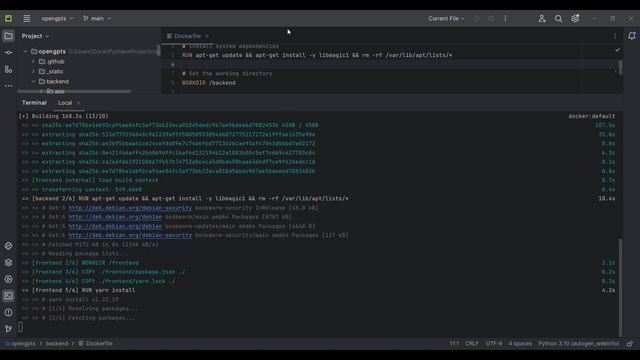Click opengpts breadcrumb in status bar
Screen dimensions: 640x360
(20, 344)
